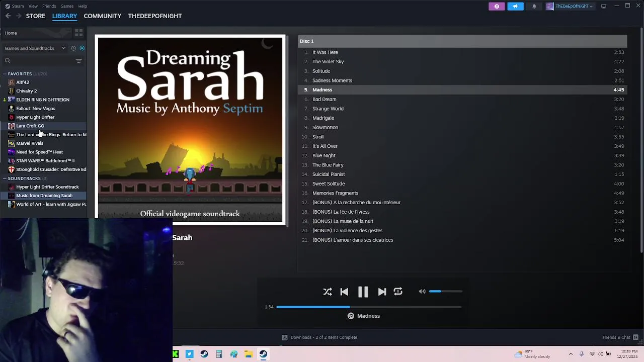Screen dimensions: 644x362
Task: Click the Hyper Light Drifter game icon
Action: pos(11,117)
